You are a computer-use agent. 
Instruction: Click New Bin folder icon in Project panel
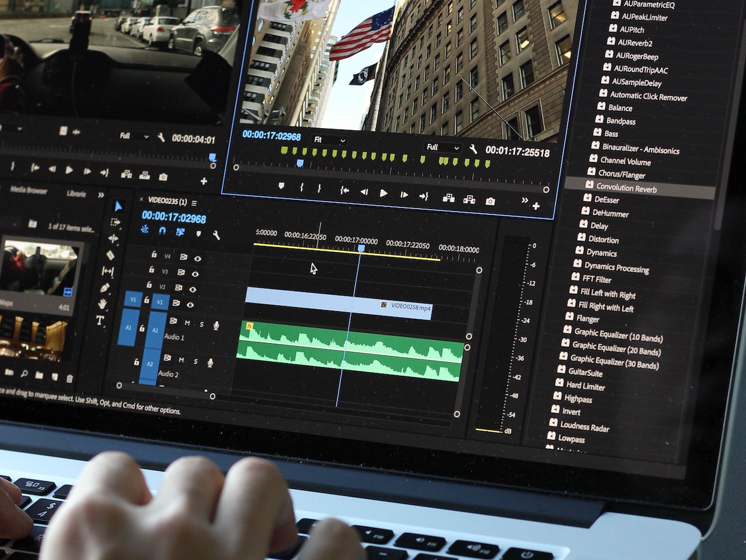pos(39,375)
